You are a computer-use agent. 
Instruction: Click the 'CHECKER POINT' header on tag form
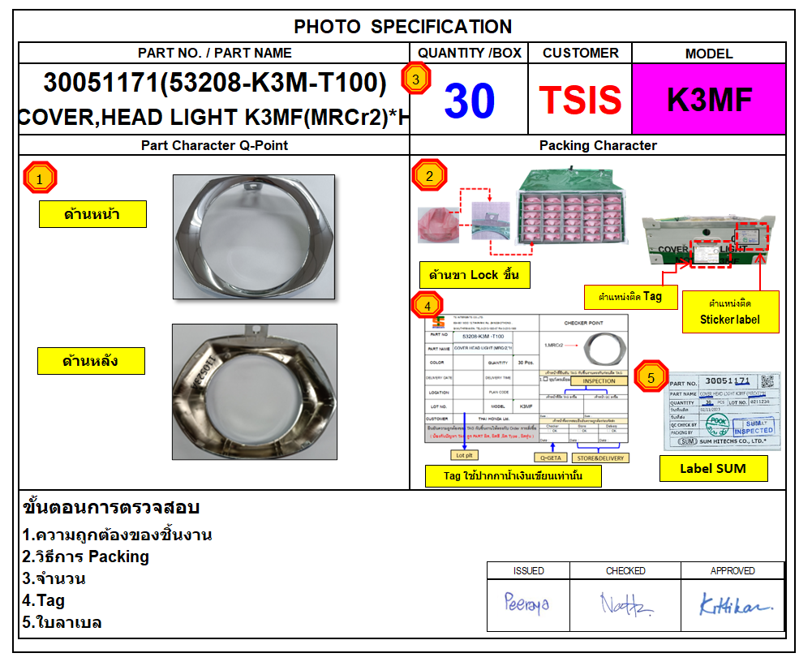tap(583, 323)
